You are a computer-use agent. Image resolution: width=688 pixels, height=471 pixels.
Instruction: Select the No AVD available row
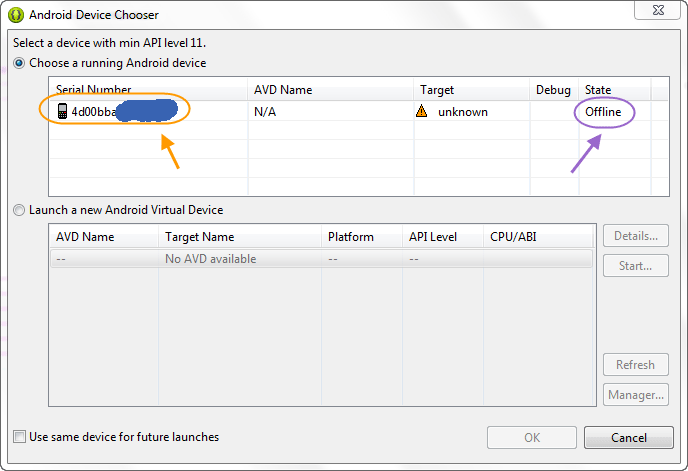[x=321, y=259]
